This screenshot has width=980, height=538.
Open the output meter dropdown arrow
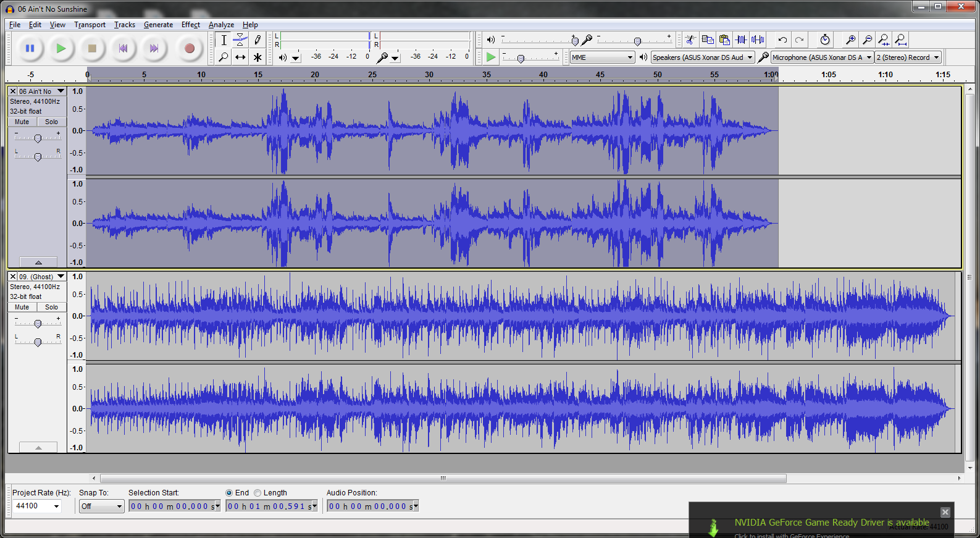tap(296, 58)
